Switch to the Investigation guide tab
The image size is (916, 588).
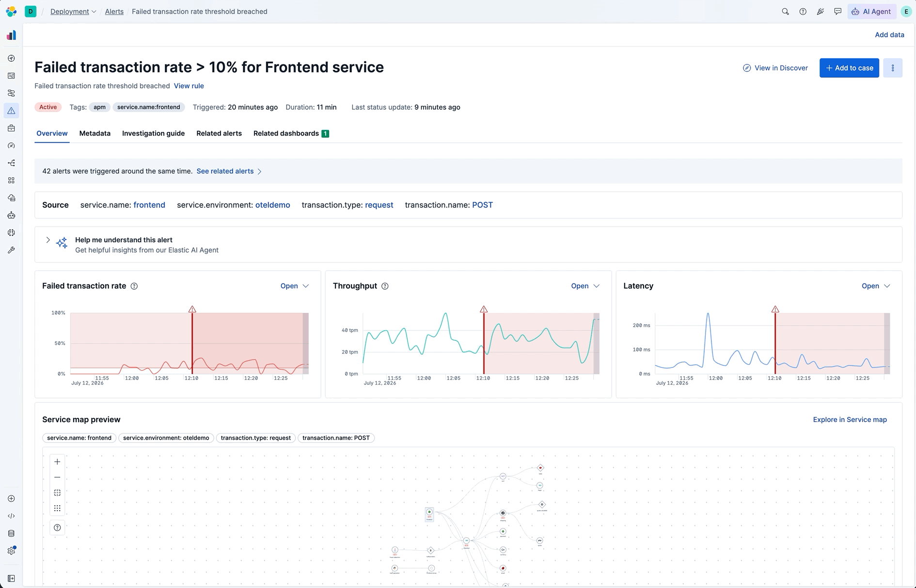tap(153, 133)
